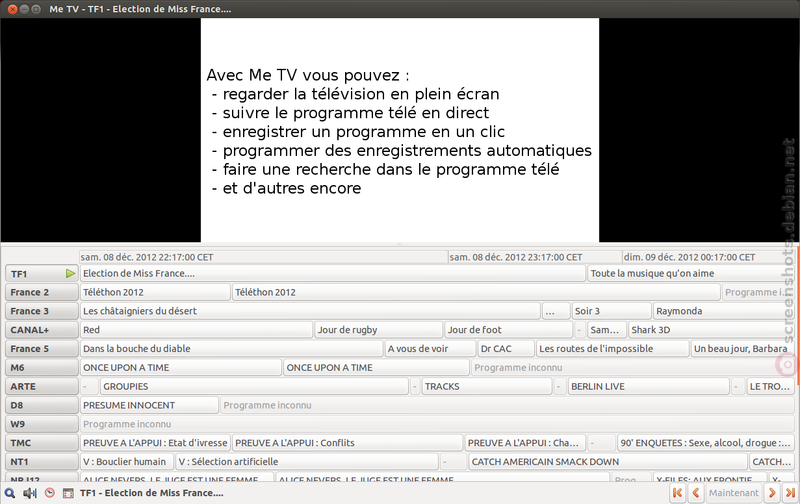Click green play arrow next to TF1
The height and width of the screenshot is (504, 800).
click(x=70, y=273)
